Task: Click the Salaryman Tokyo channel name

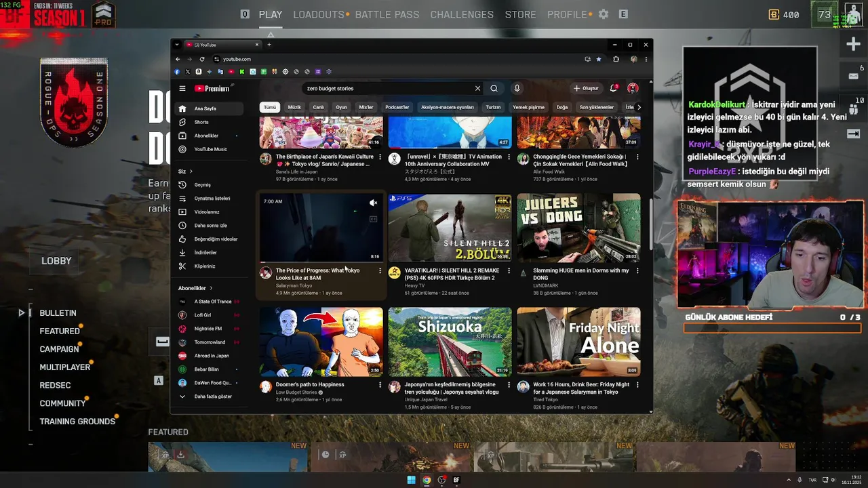Action: tap(294, 285)
